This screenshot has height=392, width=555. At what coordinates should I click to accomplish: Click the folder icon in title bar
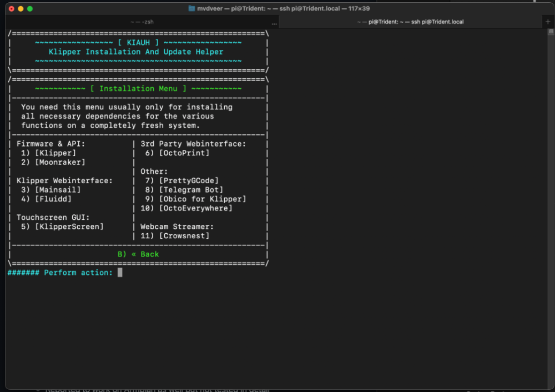[191, 8]
